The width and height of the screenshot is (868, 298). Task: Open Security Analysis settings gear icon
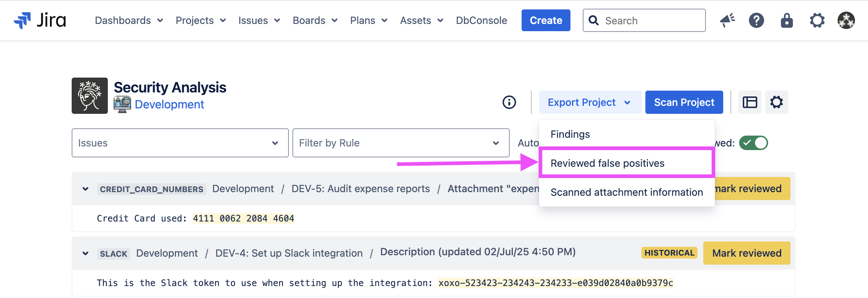pyautogui.click(x=776, y=102)
